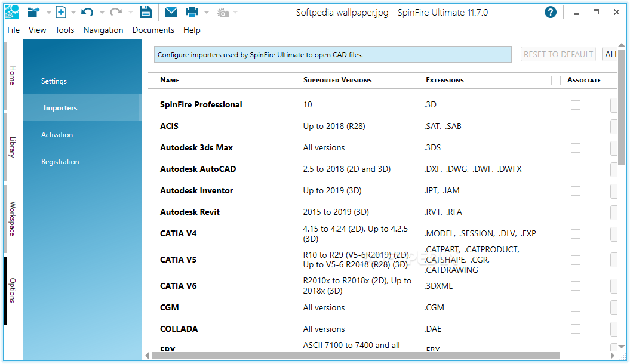Check Associate for Autodesk Revit
The height and width of the screenshot is (364, 630).
575,212
